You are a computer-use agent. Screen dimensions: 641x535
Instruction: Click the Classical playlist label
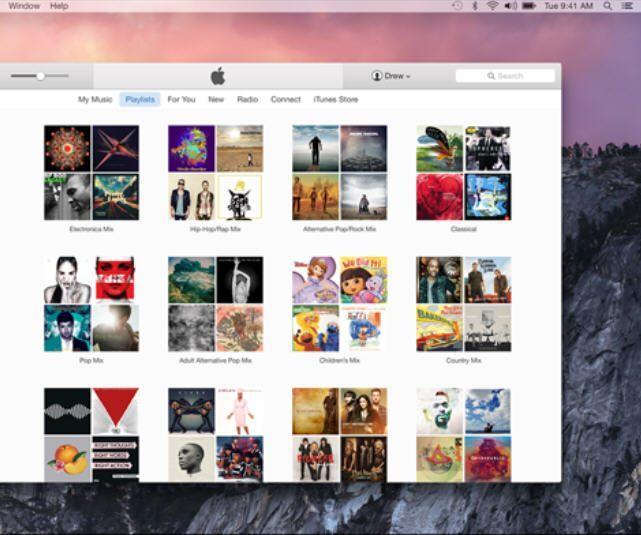[464, 229]
